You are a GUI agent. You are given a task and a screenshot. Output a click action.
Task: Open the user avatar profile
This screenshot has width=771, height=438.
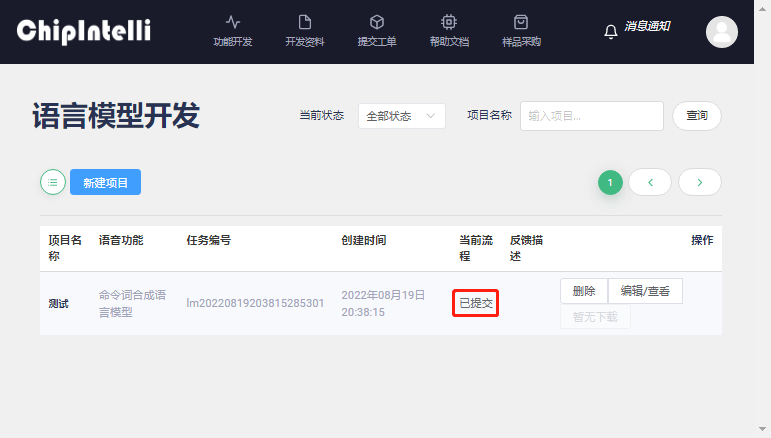[721, 32]
